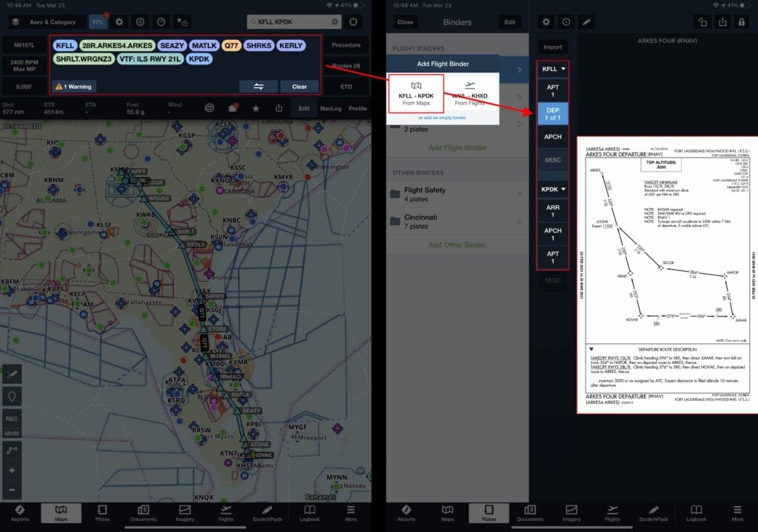The width and height of the screenshot is (758, 532).
Task: Expand the KPDK airport dropdown
Action: click(552, 189)
